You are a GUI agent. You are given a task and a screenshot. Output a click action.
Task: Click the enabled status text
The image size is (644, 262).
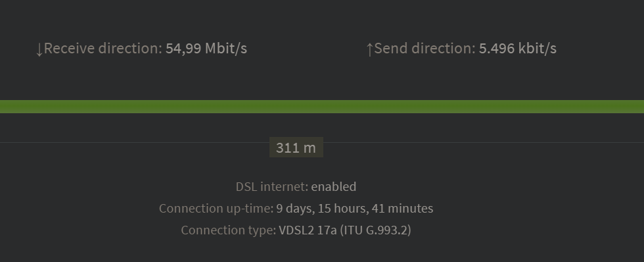click(x=334, y=187)
